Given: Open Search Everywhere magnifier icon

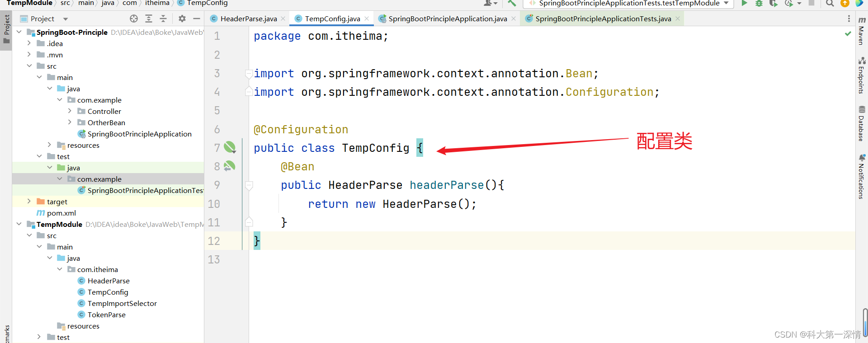Looking at the screenshot, I should click(830, 3).
